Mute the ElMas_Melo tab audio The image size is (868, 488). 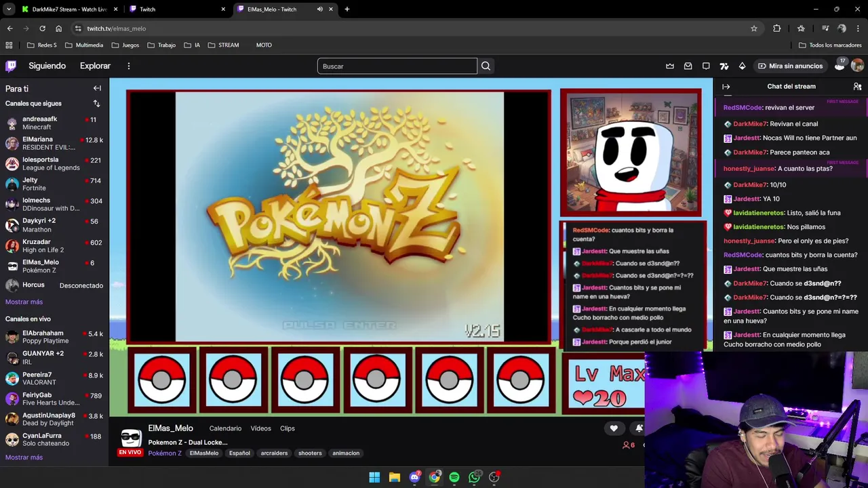click(320, 9)
